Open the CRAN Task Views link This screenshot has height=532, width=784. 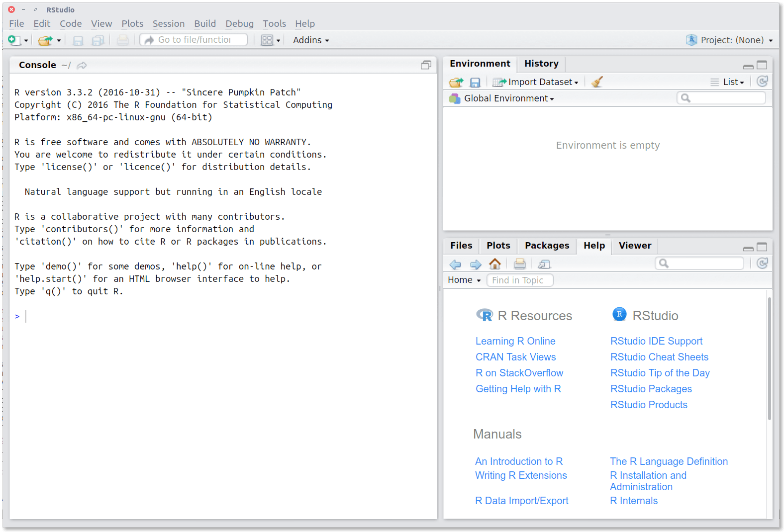pos(515,357)
